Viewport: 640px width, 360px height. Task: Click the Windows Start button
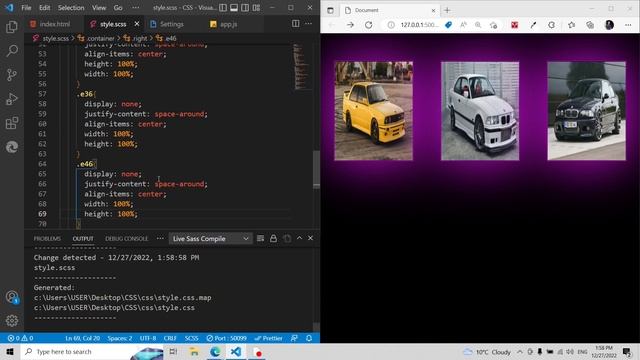pyautogui.click(x=10, y=351)
